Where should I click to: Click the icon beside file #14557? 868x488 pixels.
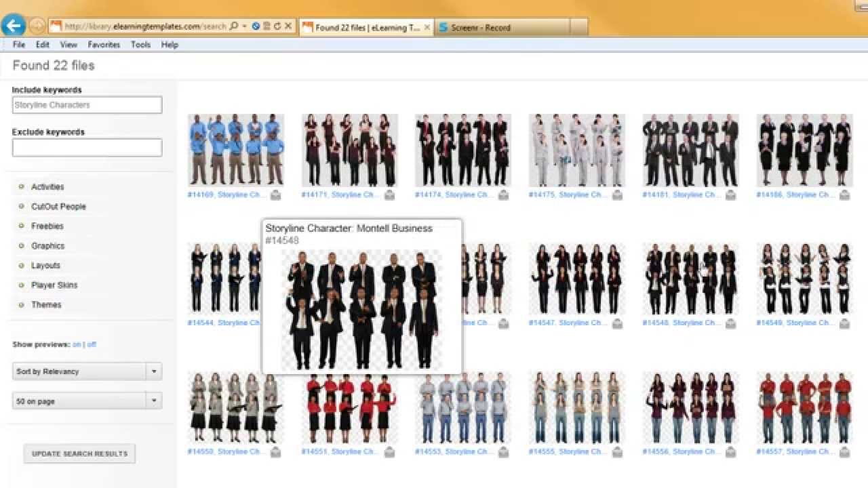tap(844, 452)
